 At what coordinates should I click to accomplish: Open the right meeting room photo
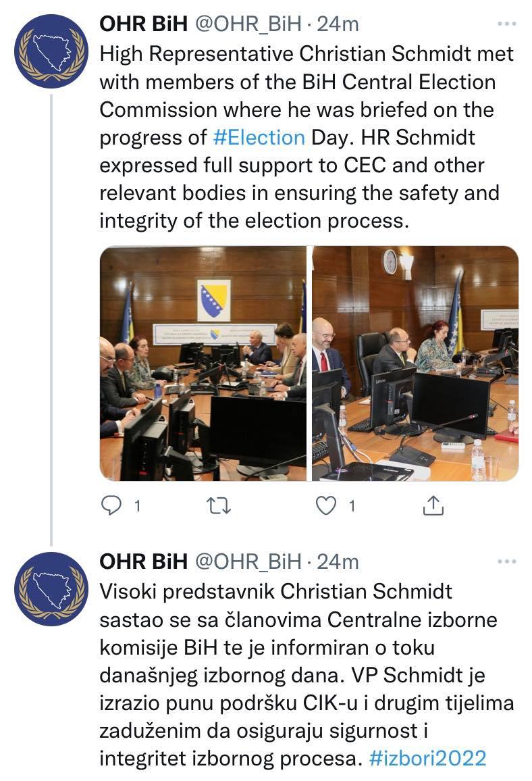point(416,363)
